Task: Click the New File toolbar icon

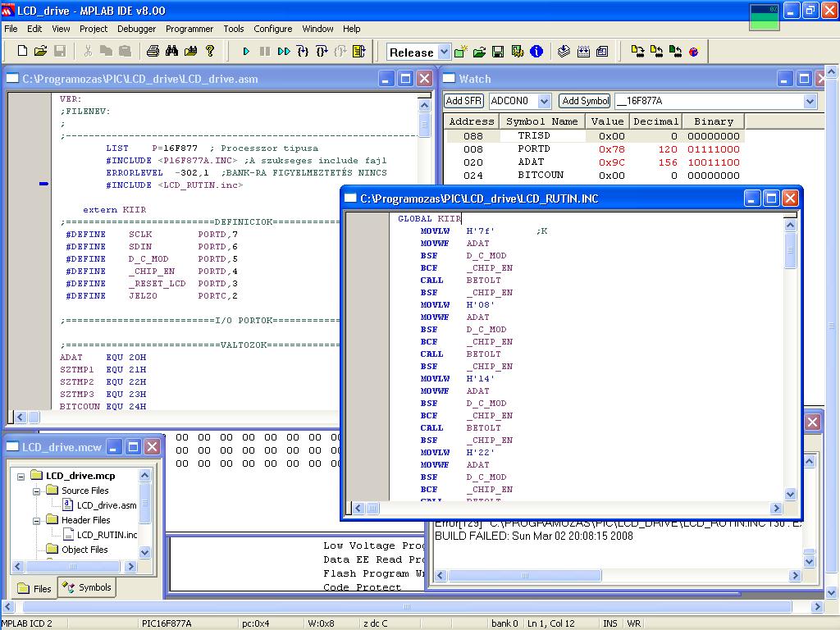Action: (22, 51)
